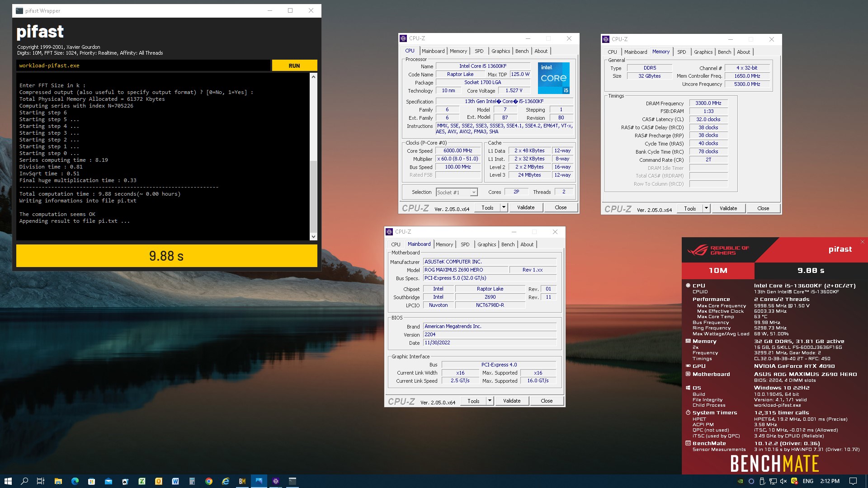Open Mail app from taskbar
This screenshot has height=488, width=868.
coord(108,481)
